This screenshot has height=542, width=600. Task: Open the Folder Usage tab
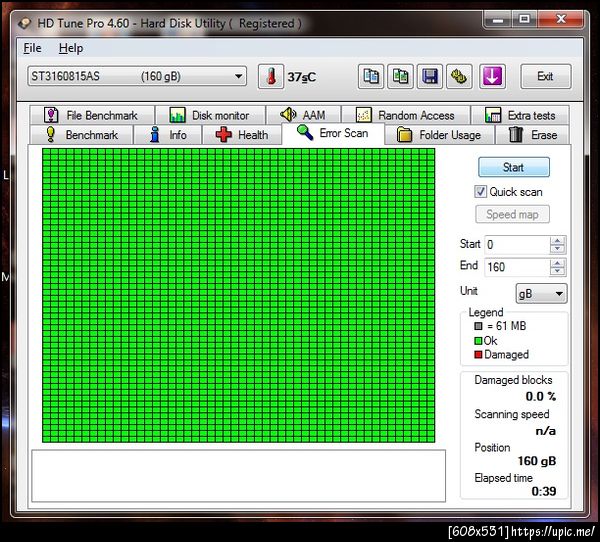pos(439,135)
